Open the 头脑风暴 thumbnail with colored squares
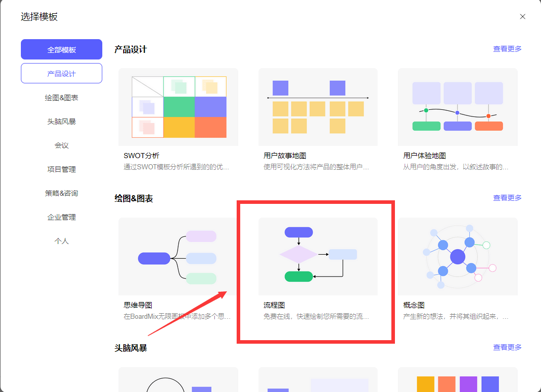541x392 pixels. [x=458, y=380]
